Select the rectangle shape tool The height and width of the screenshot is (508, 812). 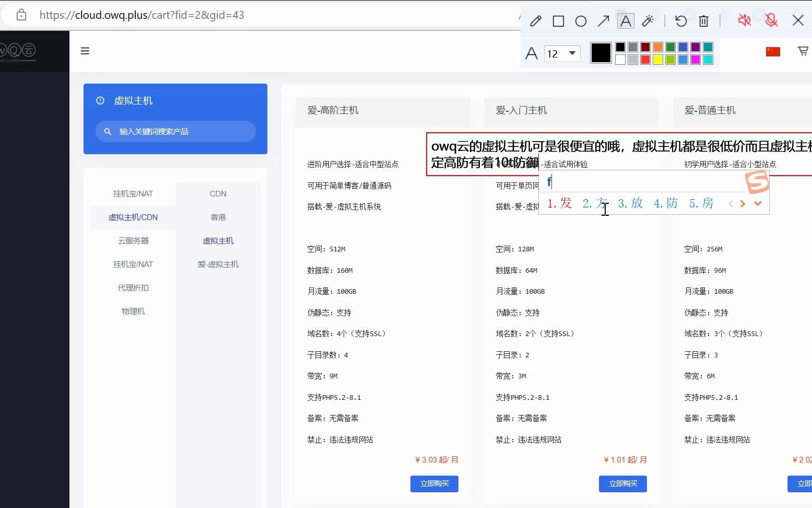click(x=558, y=21)
